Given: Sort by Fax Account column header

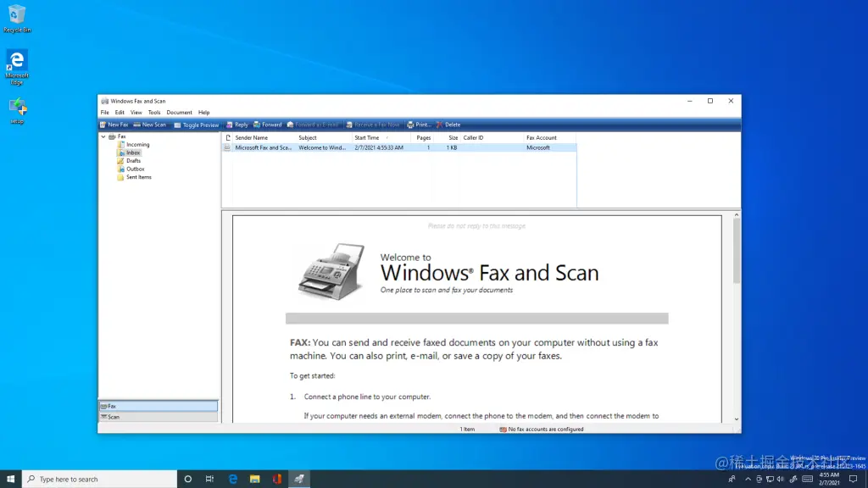Looking at the screenshot, I should pos(549,138).
